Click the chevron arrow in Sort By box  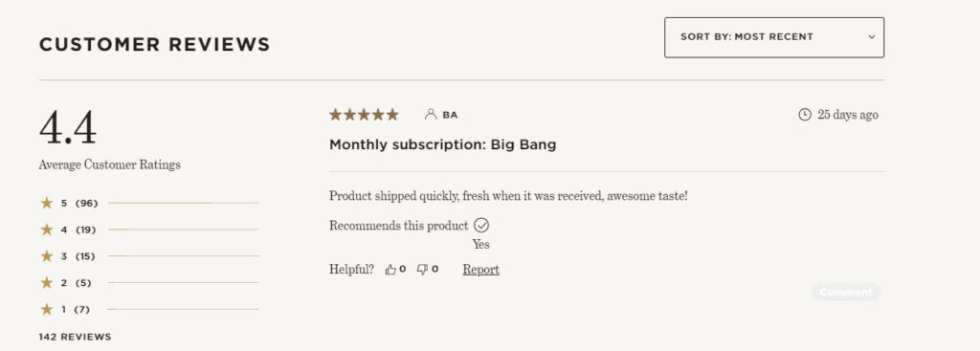[871, 37]
